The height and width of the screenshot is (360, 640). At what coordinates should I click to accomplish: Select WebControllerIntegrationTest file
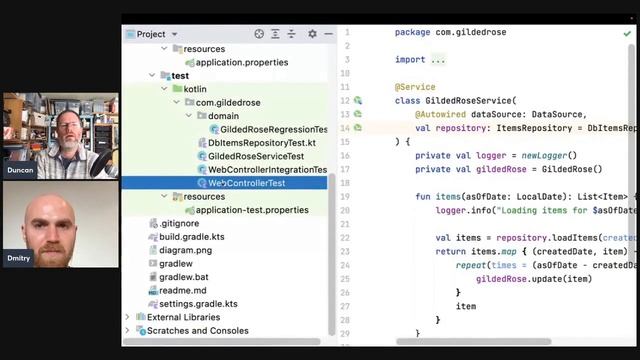coord(268,170)
